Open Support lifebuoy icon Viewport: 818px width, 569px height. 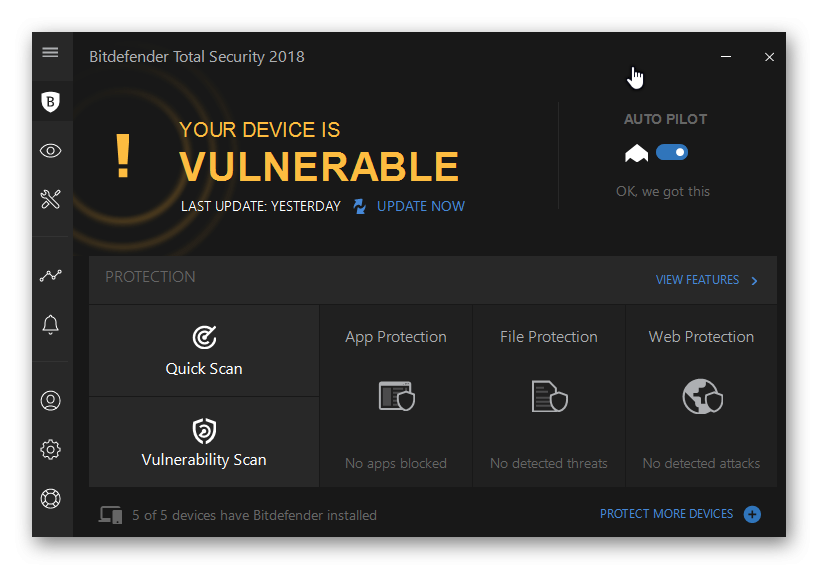(51, 499)
